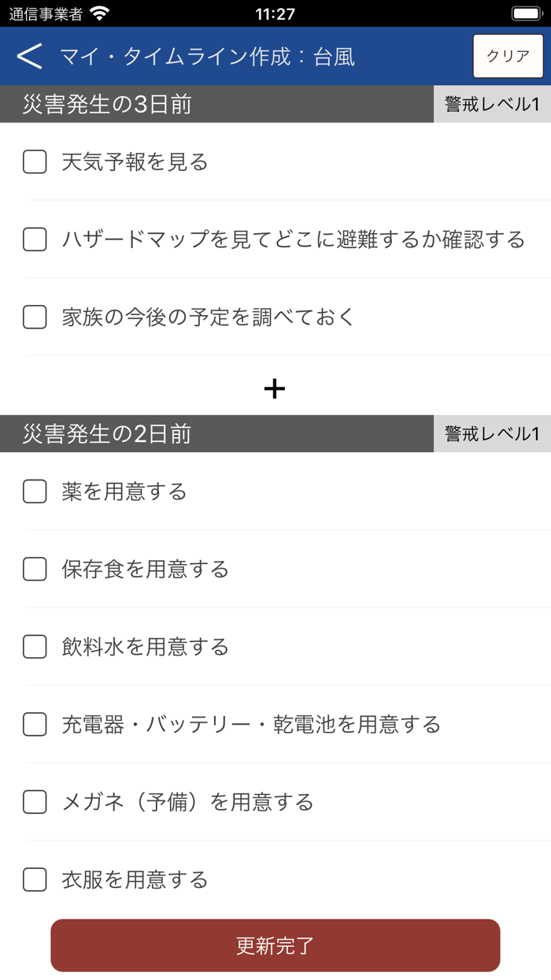
Task: Enable the 充電器・バッテリー・乾電池を用意する item
Action: 34,725
